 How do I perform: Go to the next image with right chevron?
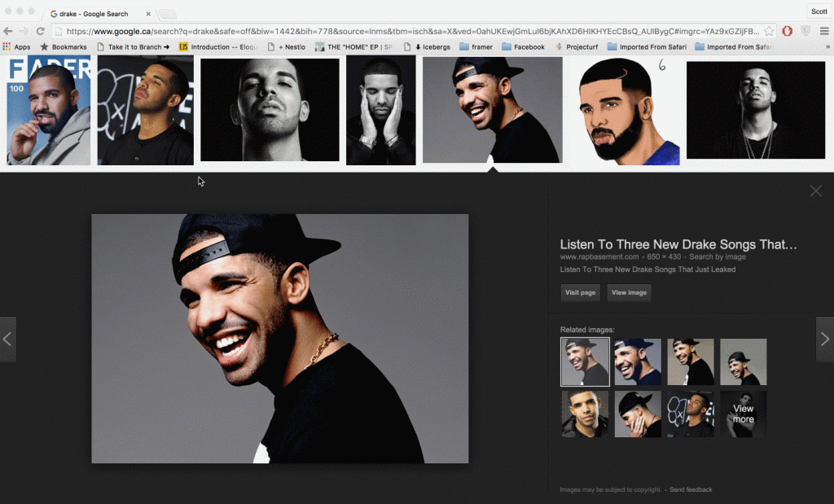(x=824, y=339)
